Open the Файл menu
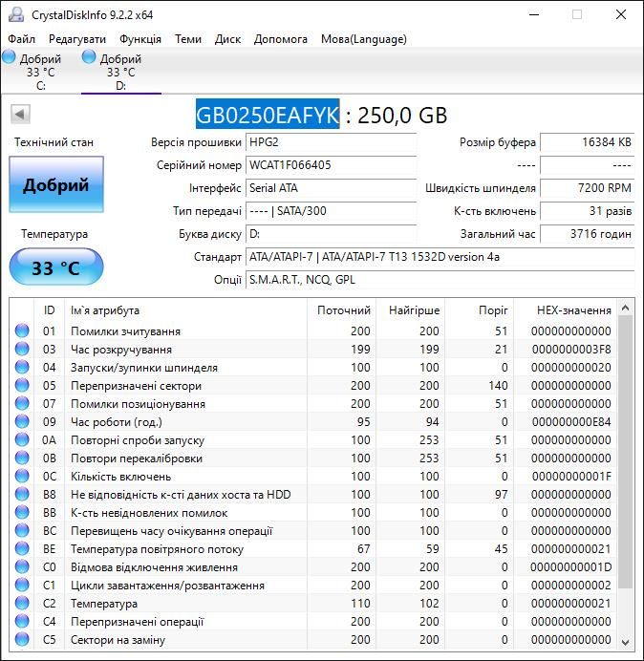Image resolution: width=644 pixels, height=661 pixels. [x=22, y=39]
